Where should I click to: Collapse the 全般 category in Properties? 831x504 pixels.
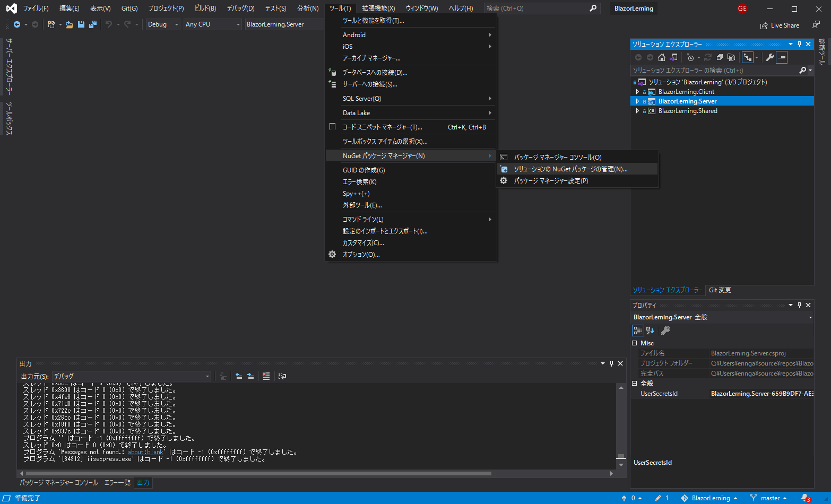pyautogui.click(x=635, y=384)
